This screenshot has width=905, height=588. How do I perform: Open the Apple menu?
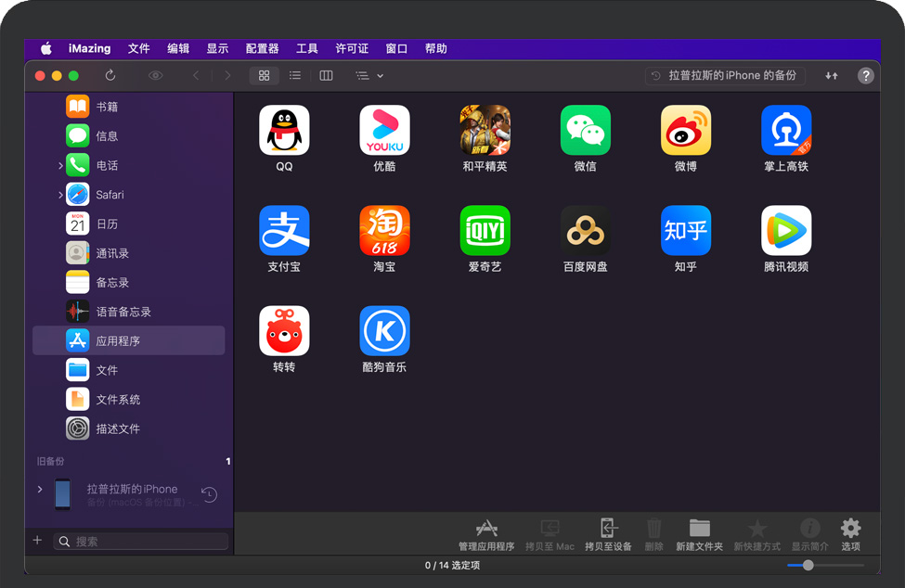pyautogui.click(x=45, y=49)
